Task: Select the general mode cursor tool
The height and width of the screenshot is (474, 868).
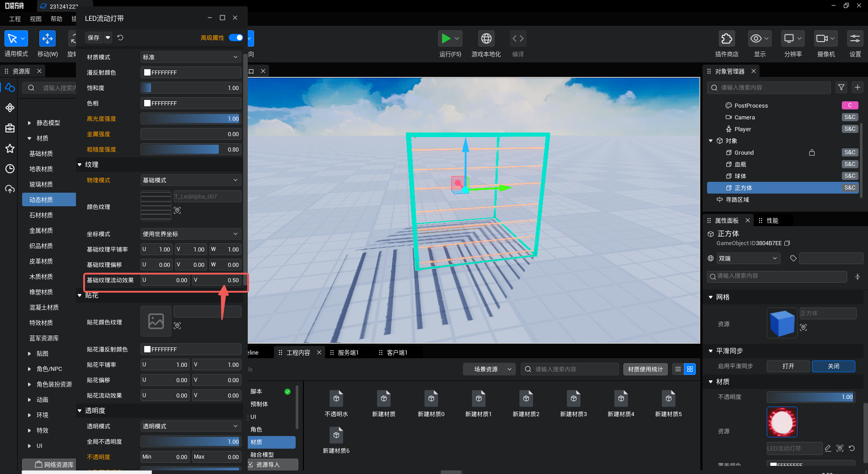Action: point(16,38)
